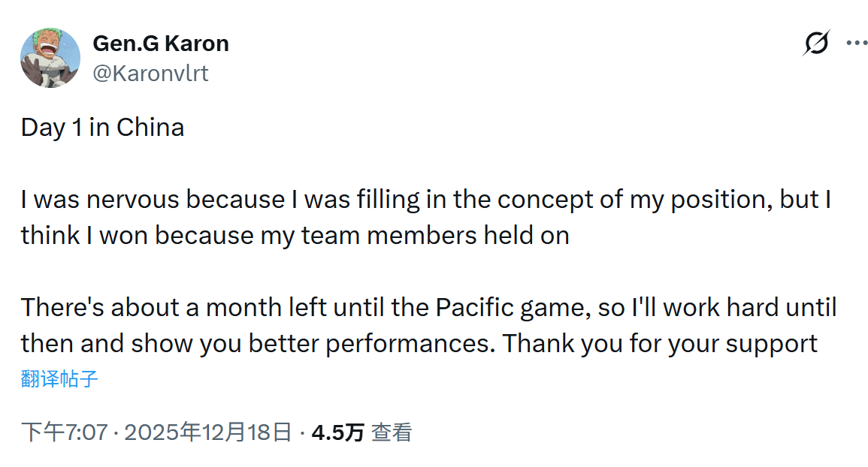Open the 下午7:07 timestamp link

(64, 432)
